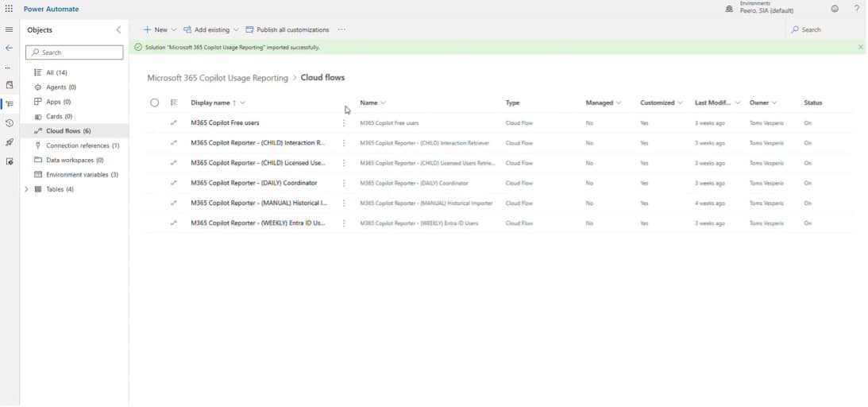This screenshot has width=868, height=407.
Task: Dismiss the import success notification
Action: point(860,48)
